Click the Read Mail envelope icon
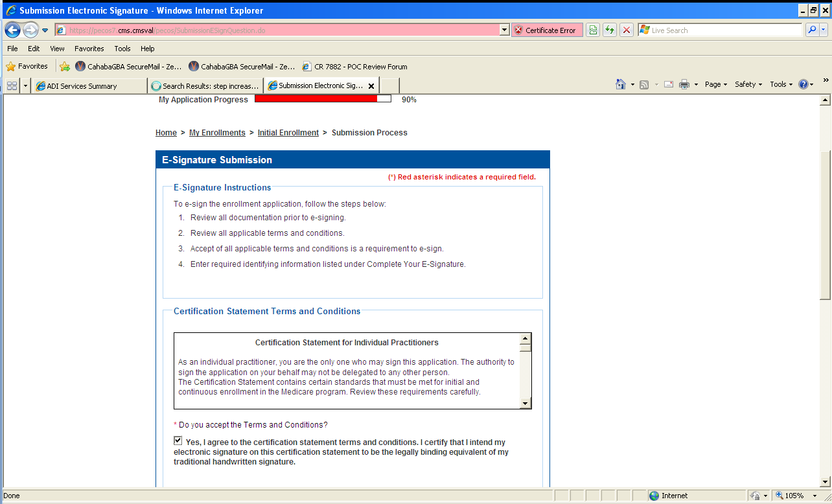The image size is (832, 504). pyautogui.click(x=669, y=85)
